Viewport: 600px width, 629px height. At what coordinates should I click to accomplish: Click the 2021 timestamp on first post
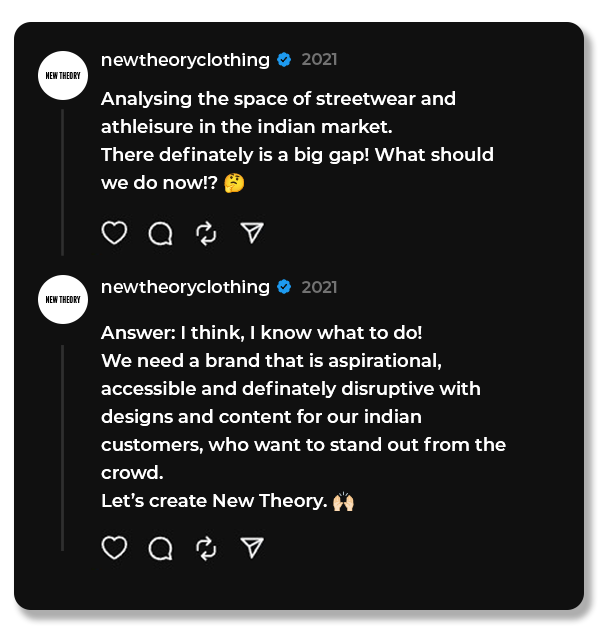(319, 60)
